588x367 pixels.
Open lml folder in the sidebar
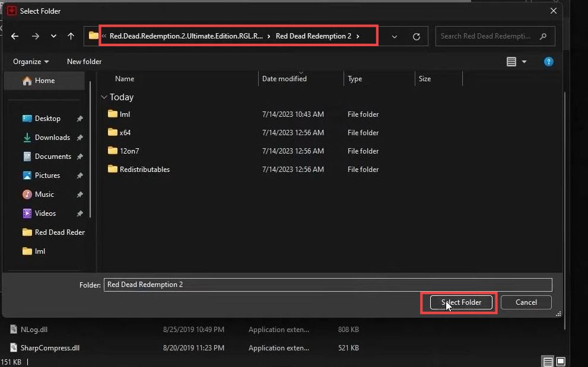40,251
